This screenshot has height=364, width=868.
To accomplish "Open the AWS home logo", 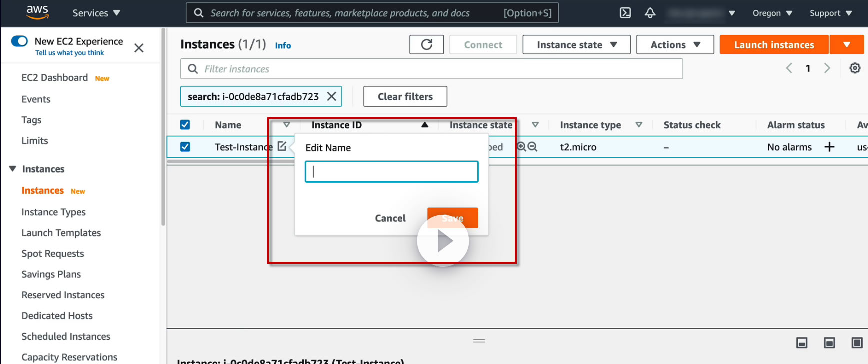I will click(x=37, y=12).
